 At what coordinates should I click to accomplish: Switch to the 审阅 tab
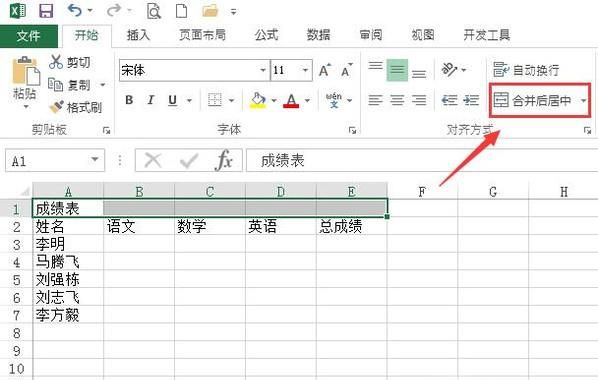point(371,35)
